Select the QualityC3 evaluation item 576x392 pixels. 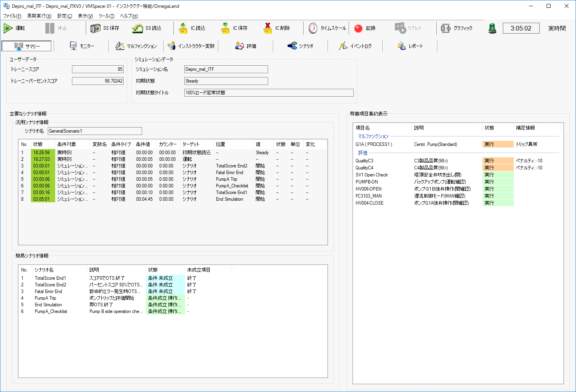[x=364, y=161]
